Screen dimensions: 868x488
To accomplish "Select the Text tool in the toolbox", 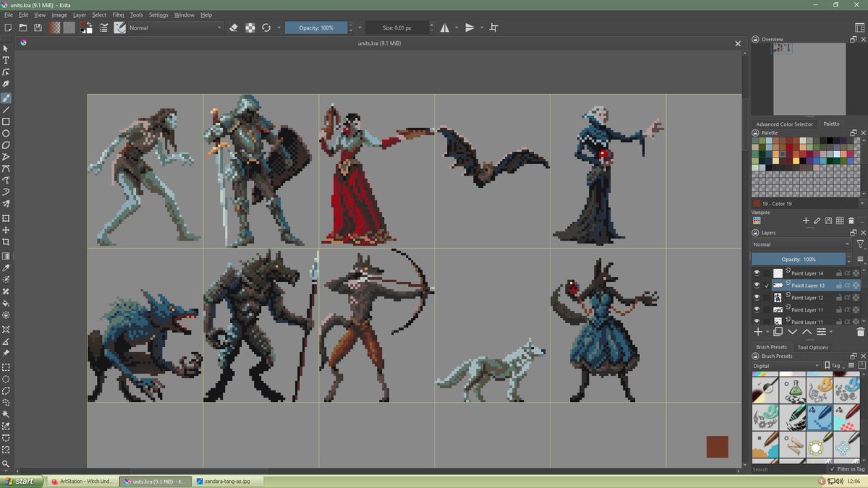I will click(x=6, y=60).
